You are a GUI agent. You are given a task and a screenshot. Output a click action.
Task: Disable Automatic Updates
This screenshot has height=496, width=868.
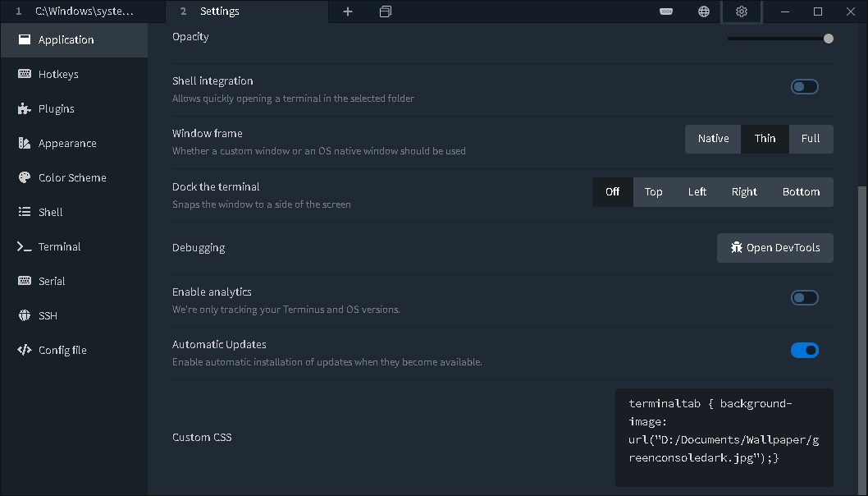(x=805, y=350)
